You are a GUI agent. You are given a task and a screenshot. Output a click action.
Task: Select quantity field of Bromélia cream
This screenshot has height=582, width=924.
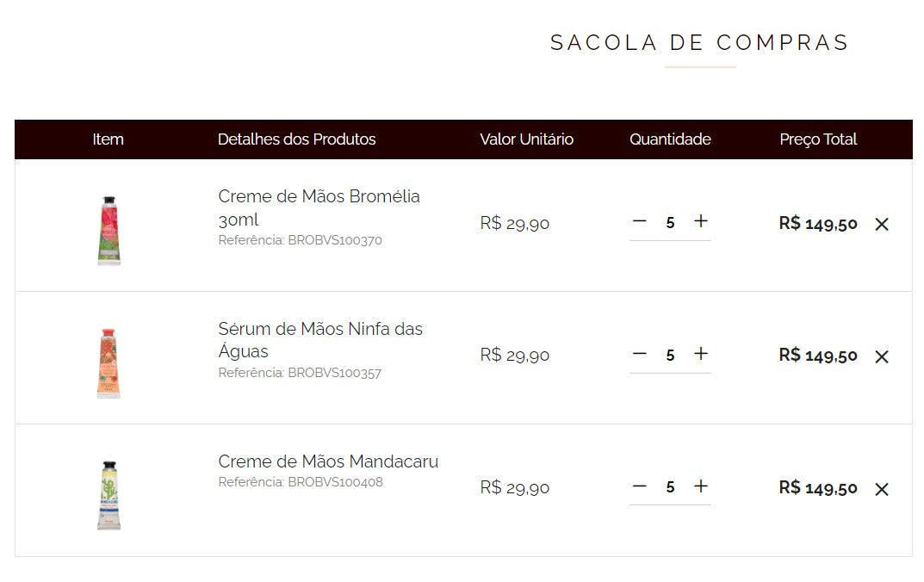pyautogui.click(x=670, y=223)
